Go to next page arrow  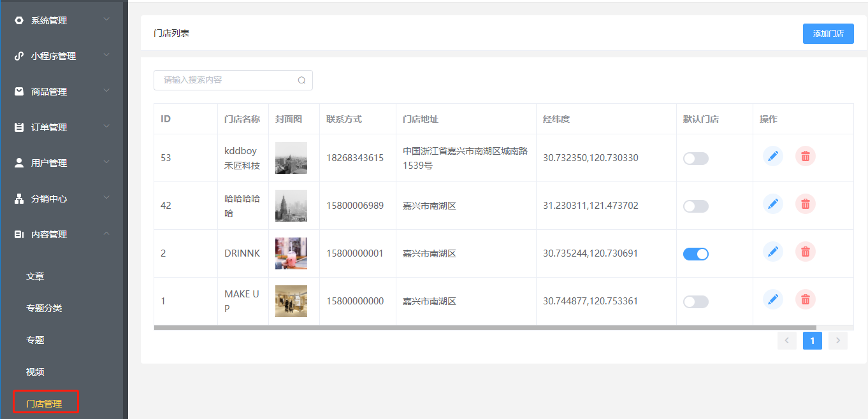[838, 341]
